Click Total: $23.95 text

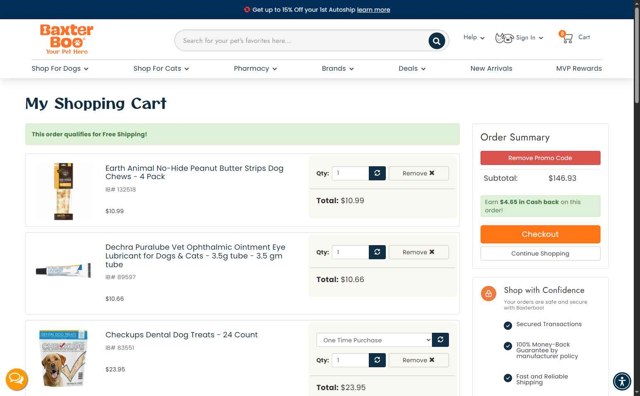341,387
